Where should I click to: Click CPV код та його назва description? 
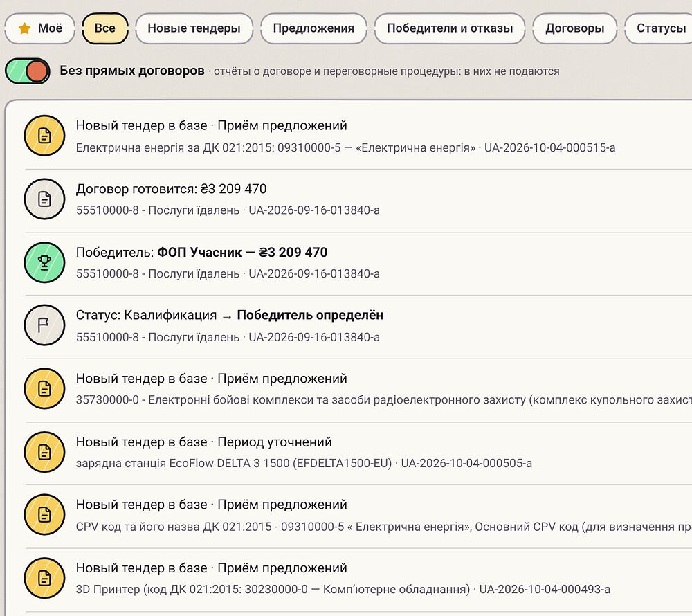pos(384,527)
